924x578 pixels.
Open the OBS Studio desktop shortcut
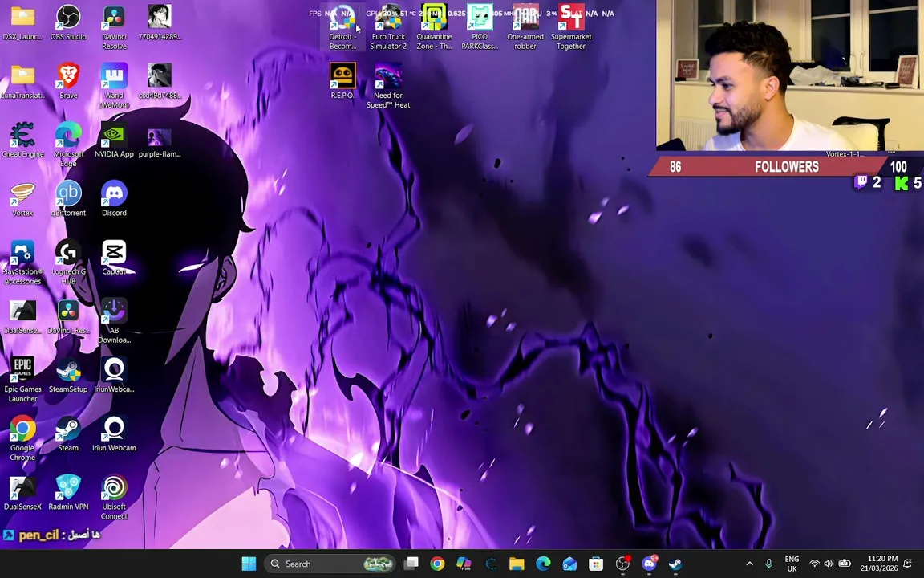pos(68,22)
